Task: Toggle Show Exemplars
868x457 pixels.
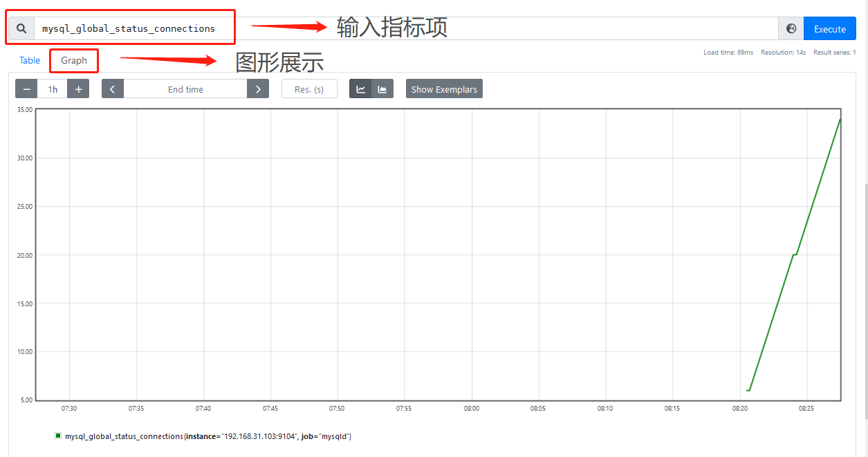Action: [444, 89]
